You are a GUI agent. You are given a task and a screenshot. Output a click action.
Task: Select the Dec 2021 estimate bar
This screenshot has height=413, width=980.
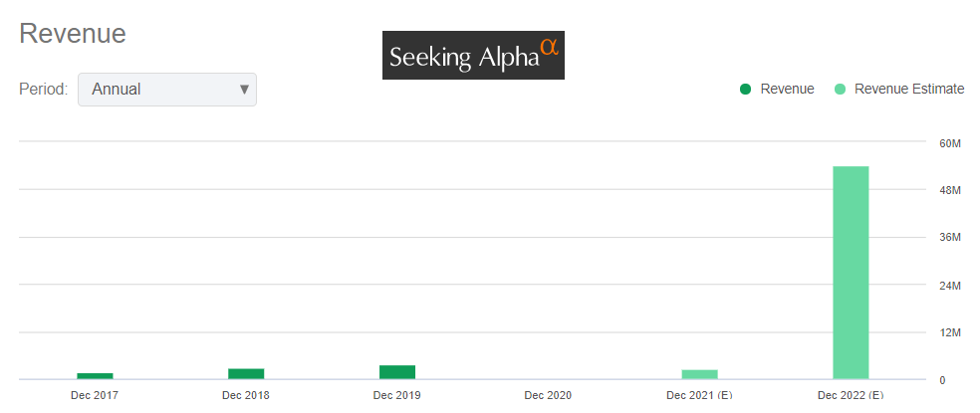coord(699,374)
